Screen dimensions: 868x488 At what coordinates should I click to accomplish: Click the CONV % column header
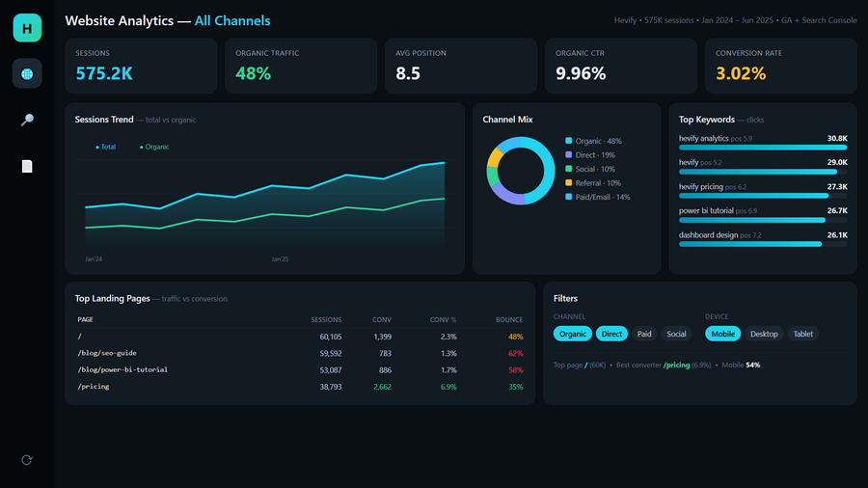point(443,320)
